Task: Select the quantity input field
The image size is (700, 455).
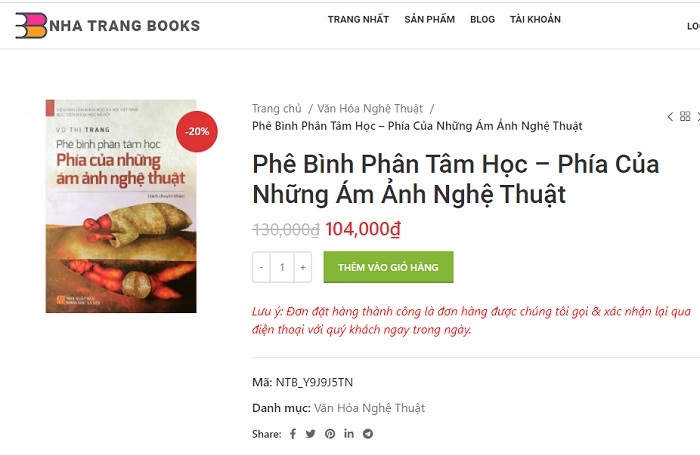Action: pos(282,267)
